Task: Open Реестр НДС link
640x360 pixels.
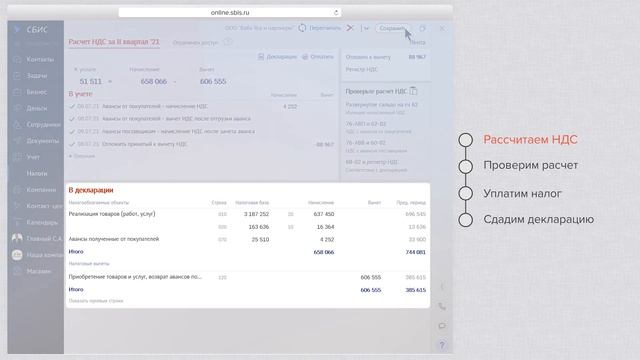Action: tap(362, 70)
